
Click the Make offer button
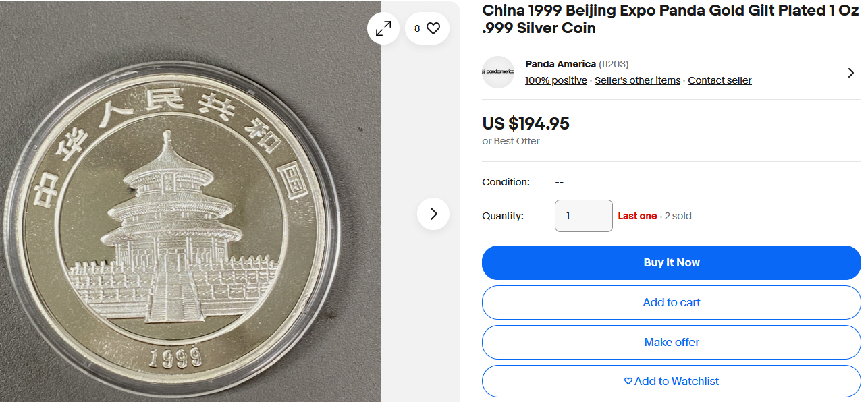(671, 342)
